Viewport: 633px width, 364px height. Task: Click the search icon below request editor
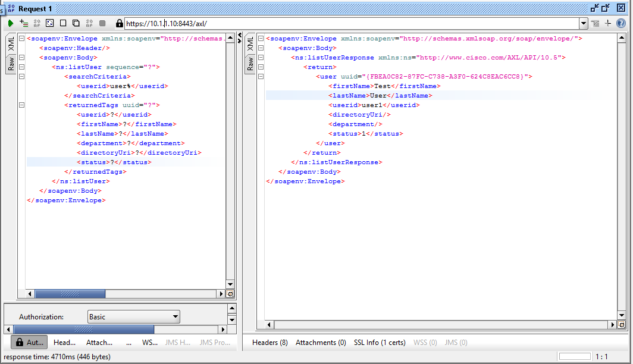tap(230, 294)
